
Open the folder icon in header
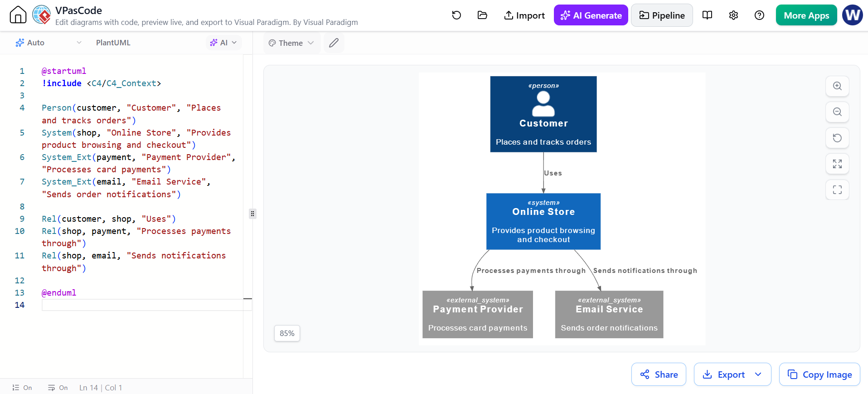482,15
